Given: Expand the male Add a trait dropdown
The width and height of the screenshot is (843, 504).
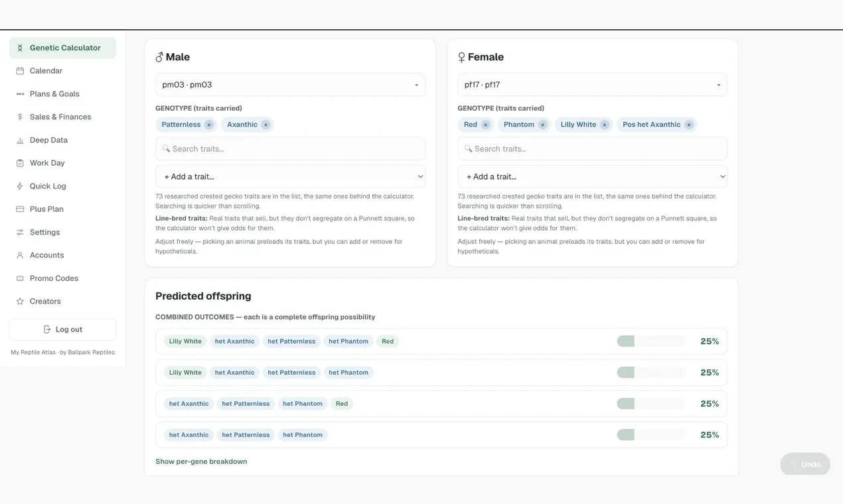Looking at the screenshot, I should tap(290, 176).
